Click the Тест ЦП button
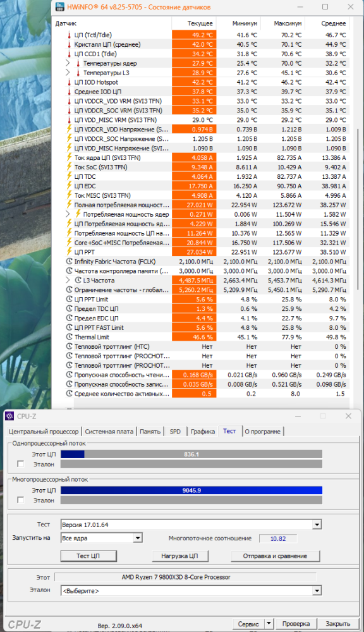The width and height of the screenshot is (364, 632). point(88,556)
